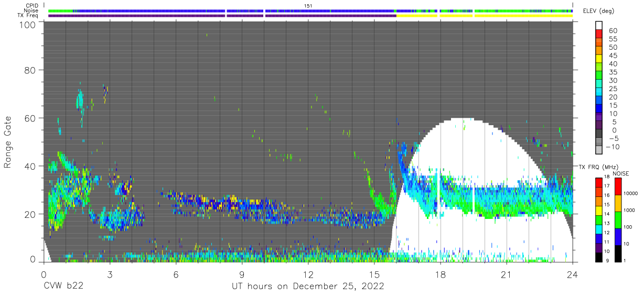Pick ELEV colorbar segment between 45 and 40

pos(598,58)
